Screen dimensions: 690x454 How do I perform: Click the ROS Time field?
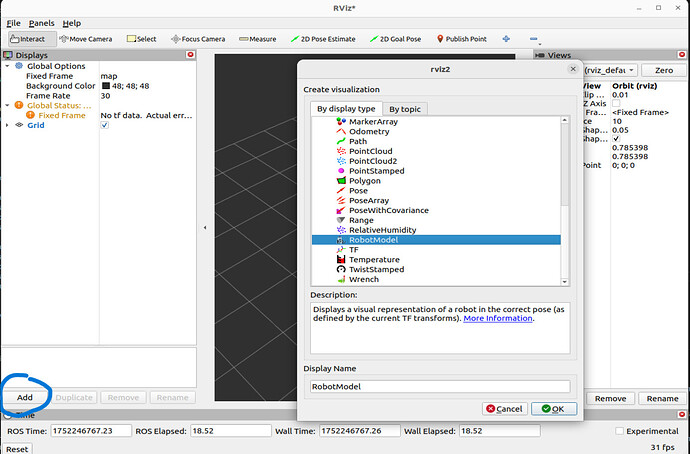point(91,431)
